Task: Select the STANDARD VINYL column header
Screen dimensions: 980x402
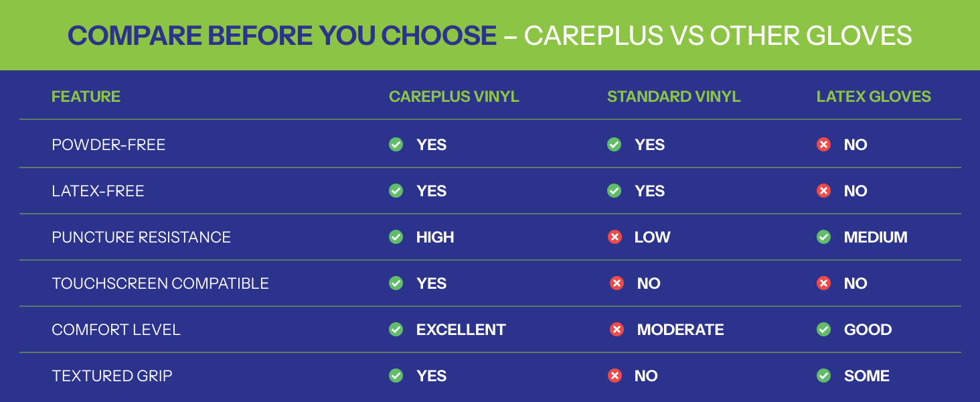Action: coord(673,96)
